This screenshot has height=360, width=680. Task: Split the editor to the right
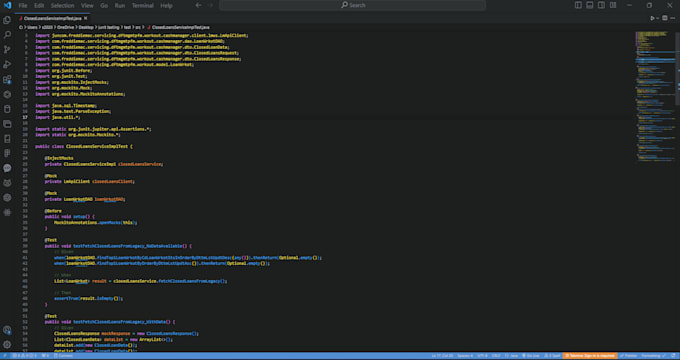click(664, 18)
